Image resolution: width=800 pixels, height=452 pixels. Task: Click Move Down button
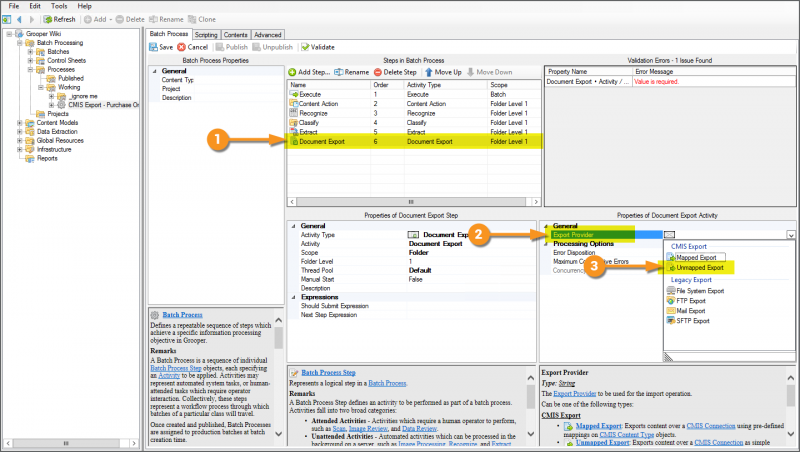coord(489,72)
